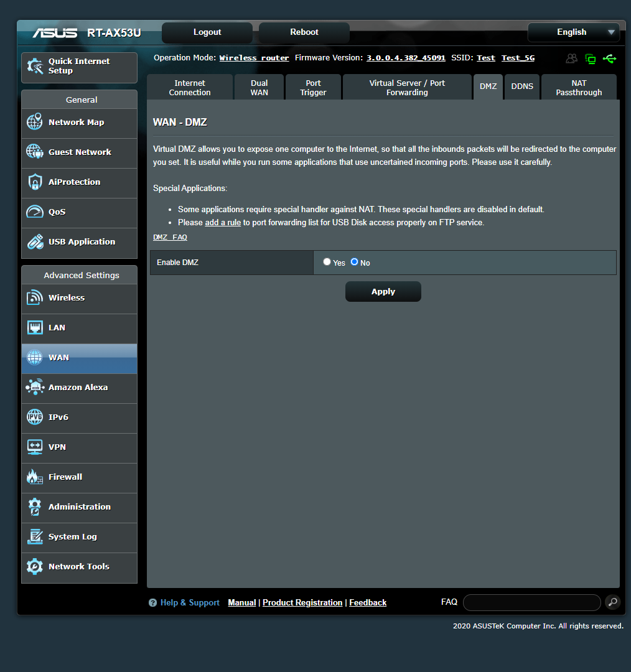Viewport: 631px width, 672px height.
Task: Open Administration menu label
Action: (80, 506)
